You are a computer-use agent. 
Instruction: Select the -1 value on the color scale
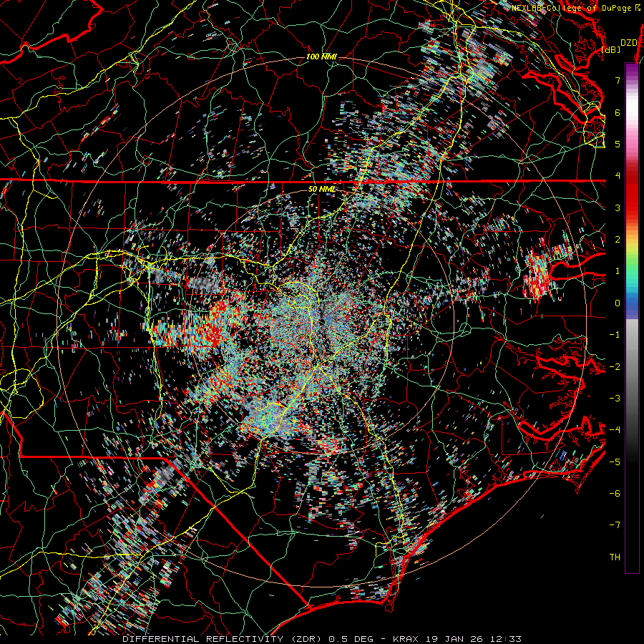[x=615, y=335]
